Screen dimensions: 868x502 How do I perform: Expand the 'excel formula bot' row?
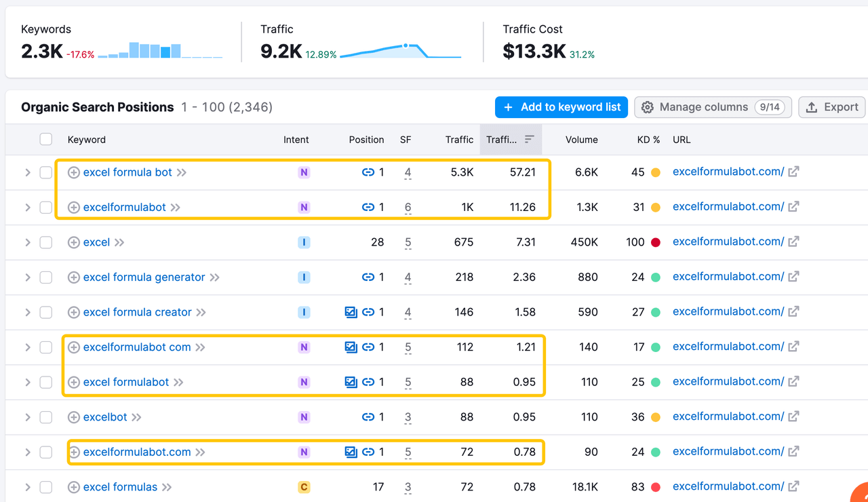[x=28, y=172]
